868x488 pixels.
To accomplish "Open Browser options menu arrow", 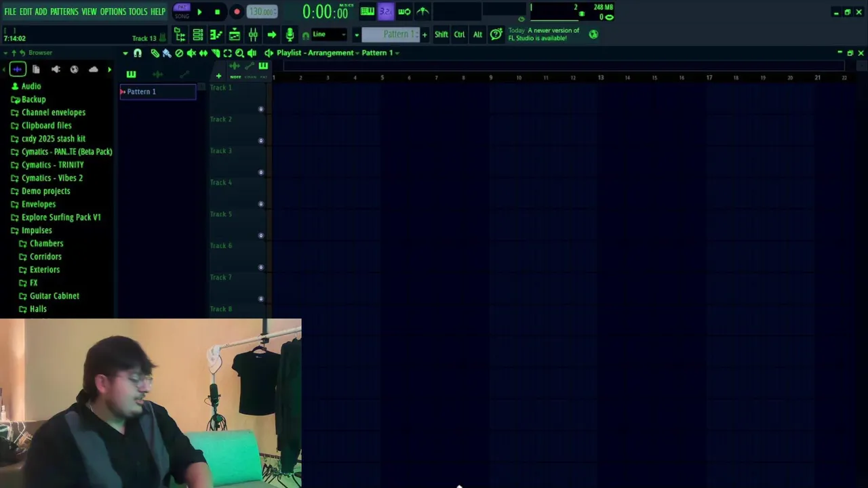I will coord(5,53).
